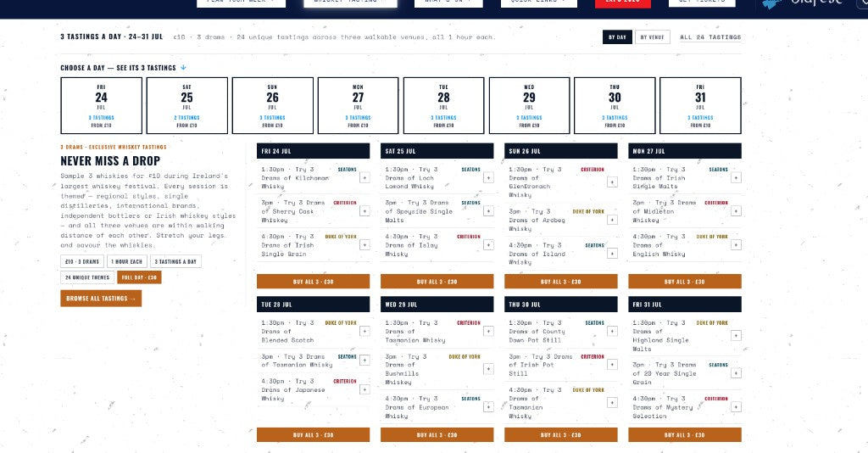868x453 pixels.
Task: Click the Full Day £30 orange chip
Action: click(139, 277)
